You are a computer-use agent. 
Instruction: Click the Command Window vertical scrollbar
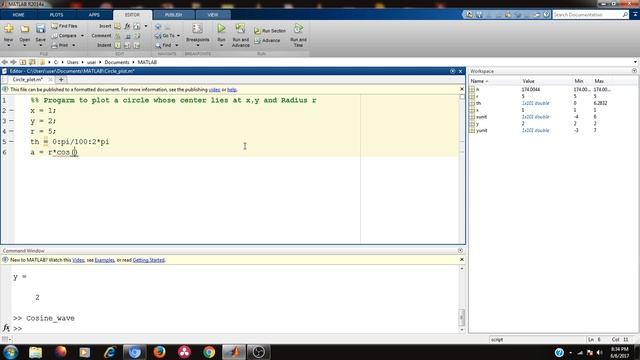(462, 299)
